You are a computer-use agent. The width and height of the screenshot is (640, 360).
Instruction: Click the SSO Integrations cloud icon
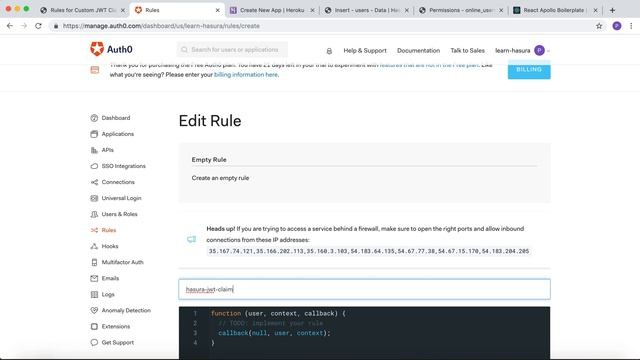point(94,166)
